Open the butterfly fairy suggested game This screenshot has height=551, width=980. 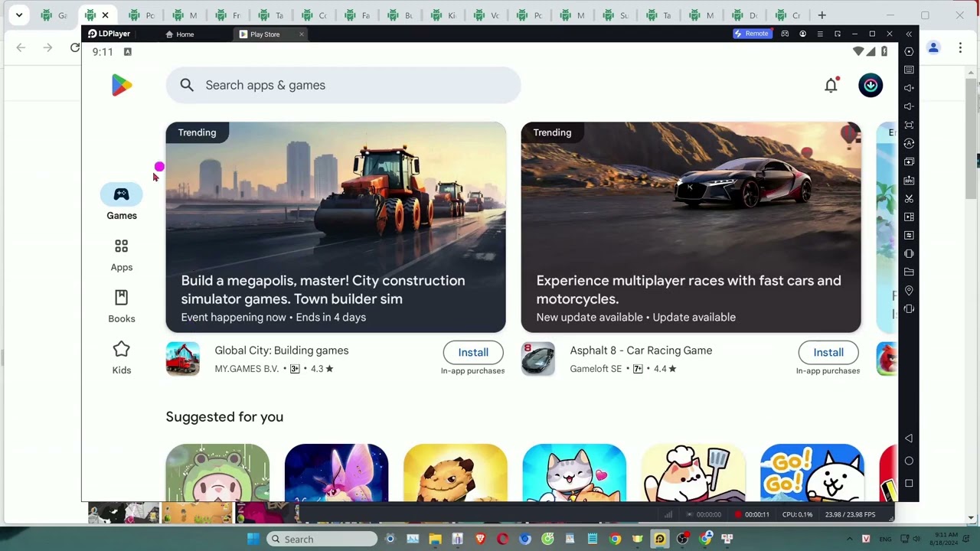pyautogui.click(x=336, y=473)
